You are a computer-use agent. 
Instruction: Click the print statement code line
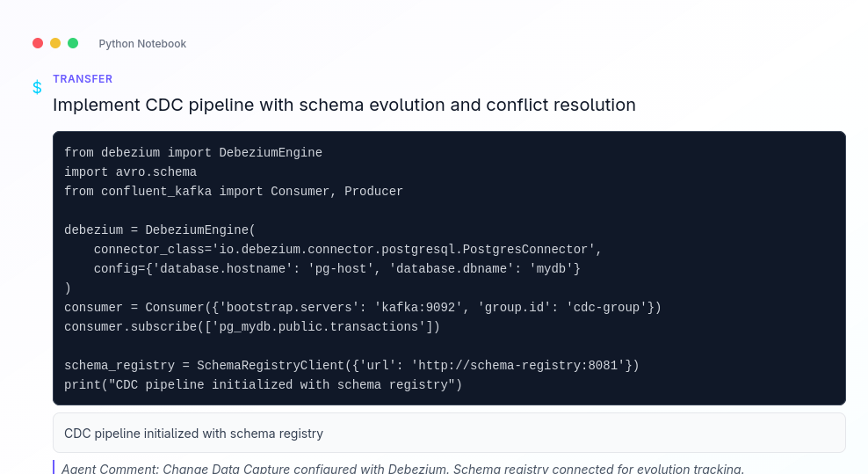263,385
